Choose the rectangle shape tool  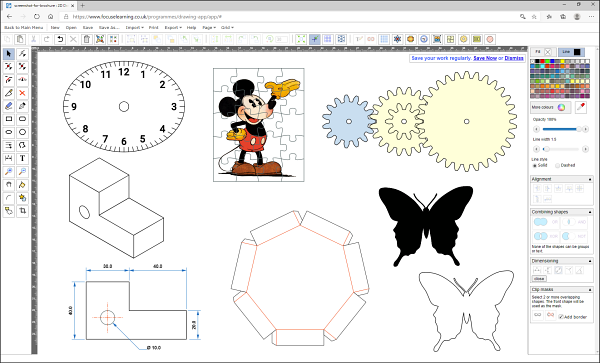pyautogui.click(x=9, y=119)
